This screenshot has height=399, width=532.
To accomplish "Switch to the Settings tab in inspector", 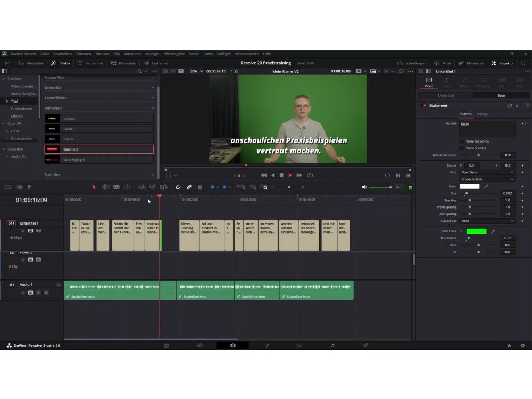I will pyautogui.click(x=482, y=114).
